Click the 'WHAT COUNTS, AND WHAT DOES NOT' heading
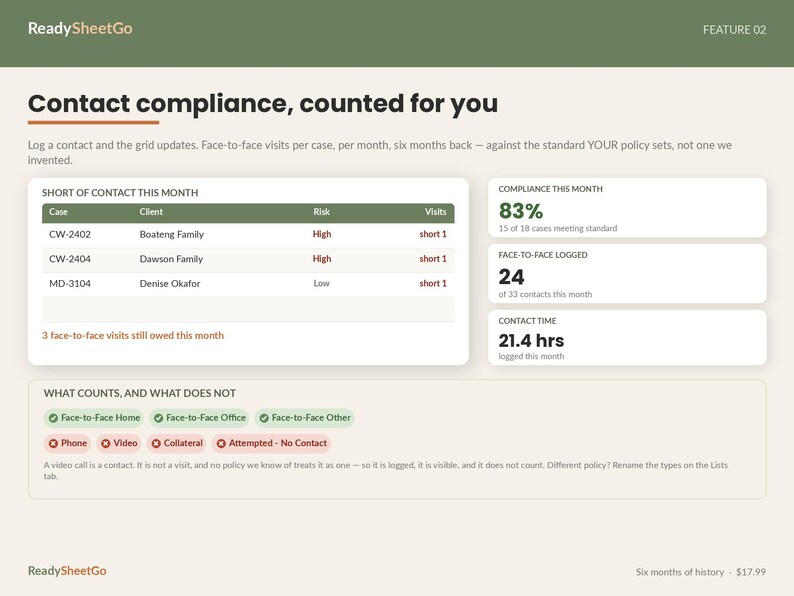 140,393
